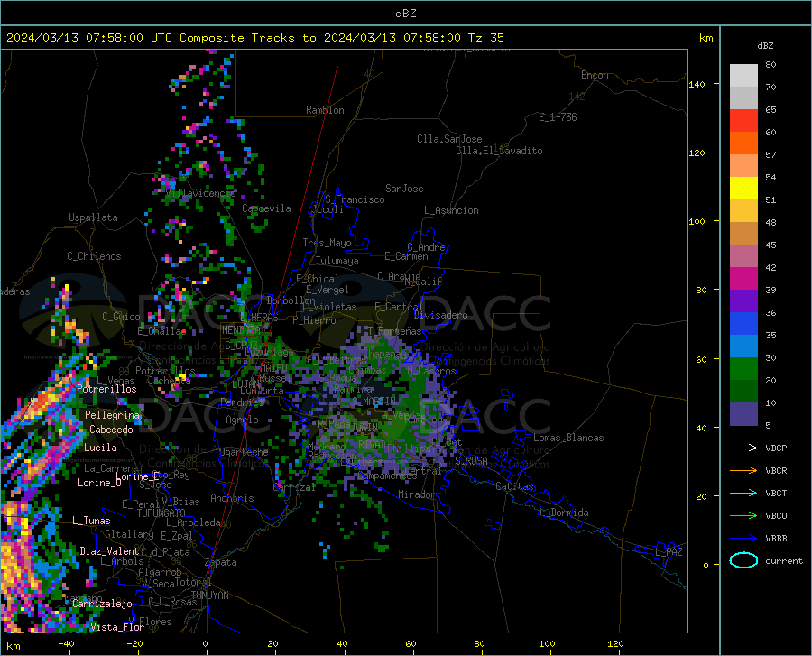The height and width of the screenshot is (656, 812).
Task: Click the Carrizalejo place label
Action: 102,604
